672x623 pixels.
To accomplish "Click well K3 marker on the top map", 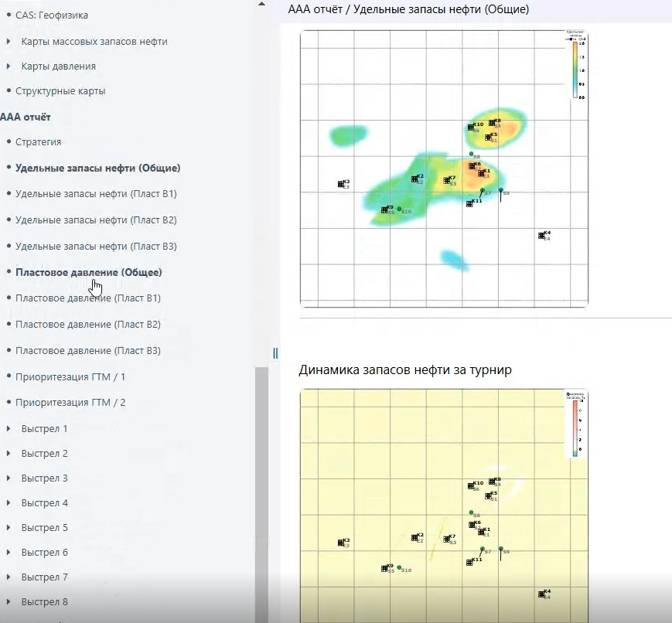I will click(x=341, y=184).
